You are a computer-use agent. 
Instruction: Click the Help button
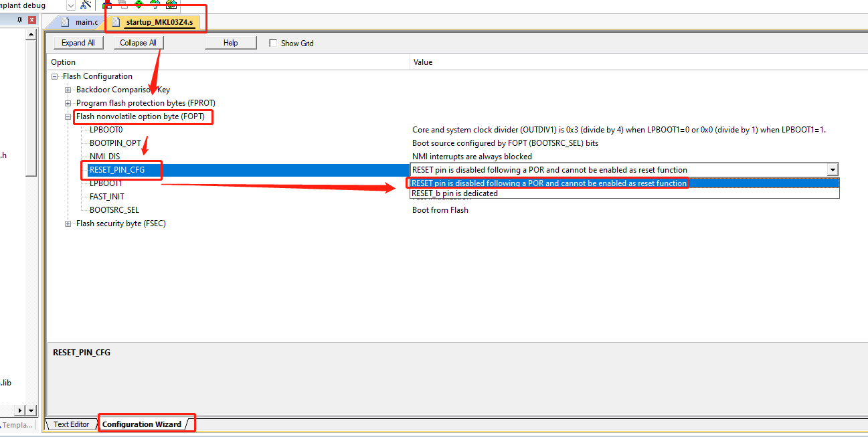point(230,42)
